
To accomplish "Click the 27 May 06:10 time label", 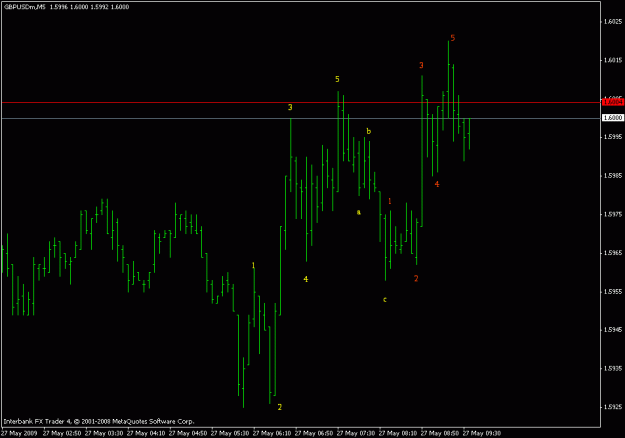I will pyautogui.click(x=272, y=433).
